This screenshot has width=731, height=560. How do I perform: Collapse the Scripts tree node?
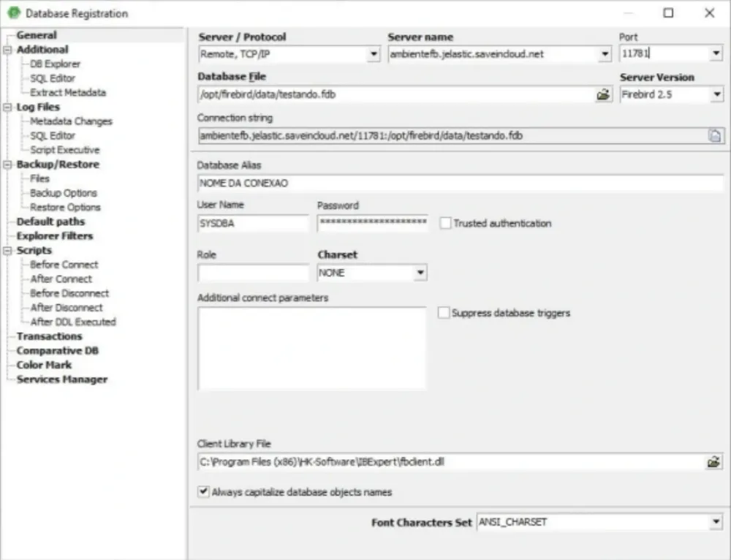tap(8, 251)
